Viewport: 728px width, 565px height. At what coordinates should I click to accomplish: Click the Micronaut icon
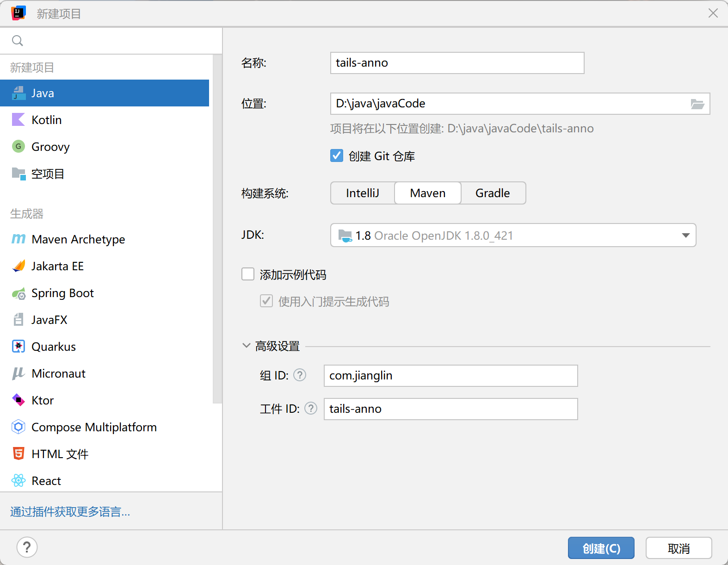tap(19, 373)
